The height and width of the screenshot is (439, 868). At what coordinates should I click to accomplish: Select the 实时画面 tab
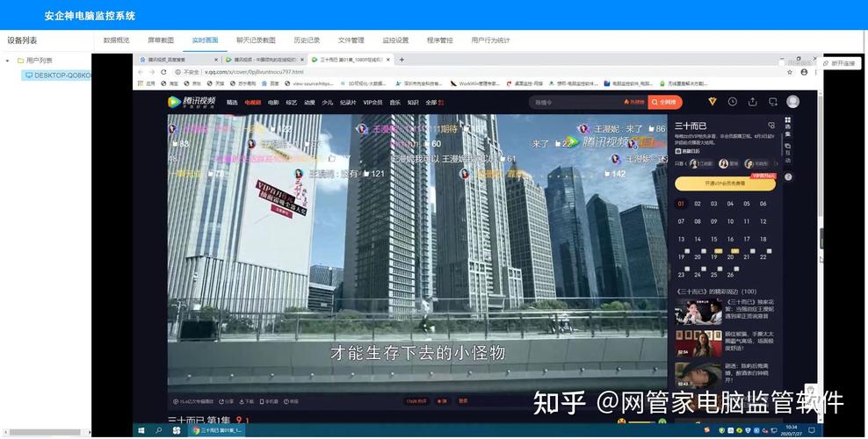205,40
